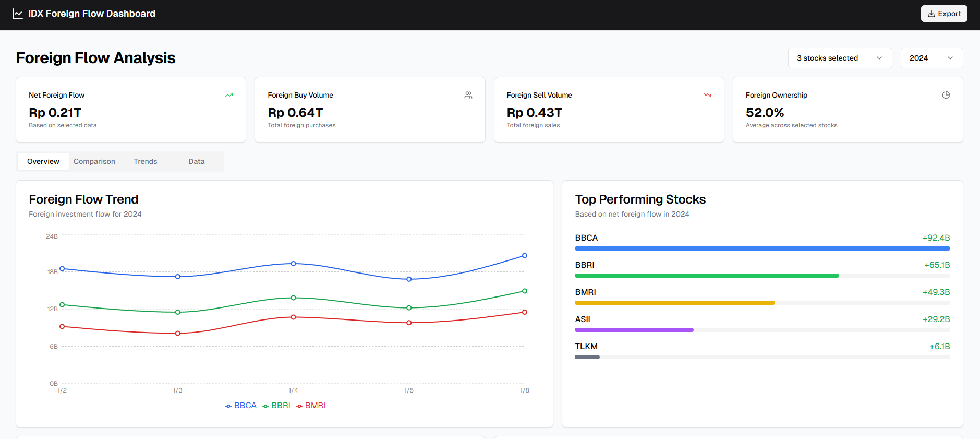Click the +29.2B value for ASII
This screenshot has height=439, width=980.
click(x=936, y=319)
